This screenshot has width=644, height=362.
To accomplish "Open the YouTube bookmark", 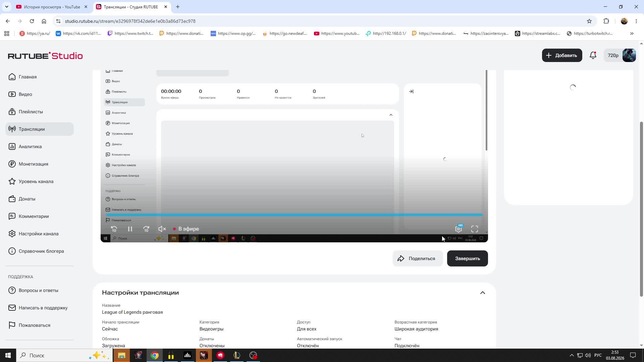I will 337,34.
